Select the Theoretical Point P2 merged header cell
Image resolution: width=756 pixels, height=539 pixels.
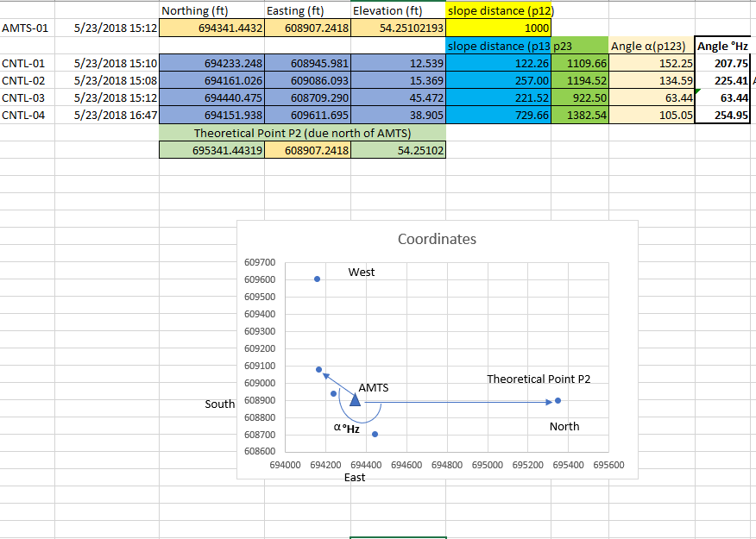coord(302,133)
